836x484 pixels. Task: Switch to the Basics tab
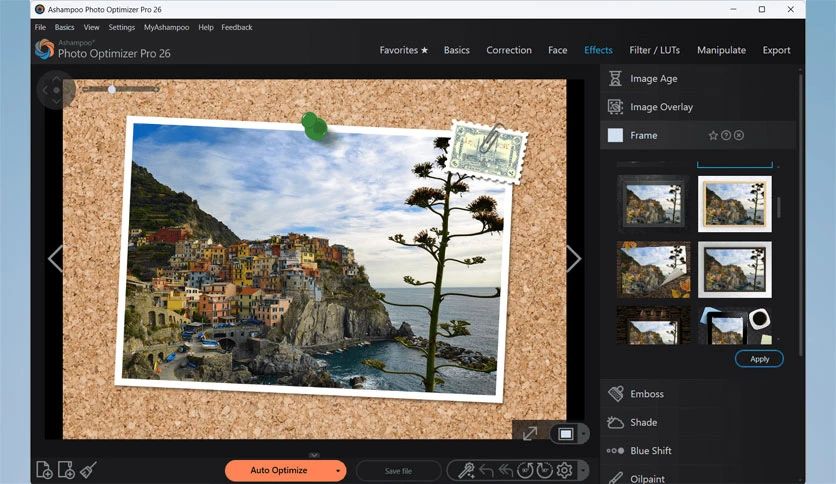456,50
